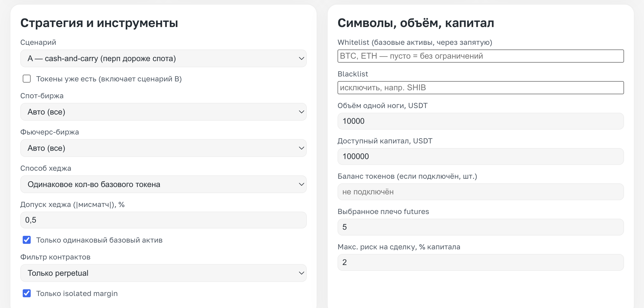Click the 'Баланс токенов' field
Viewport: 644px width, 308px height.
[480, 192]
